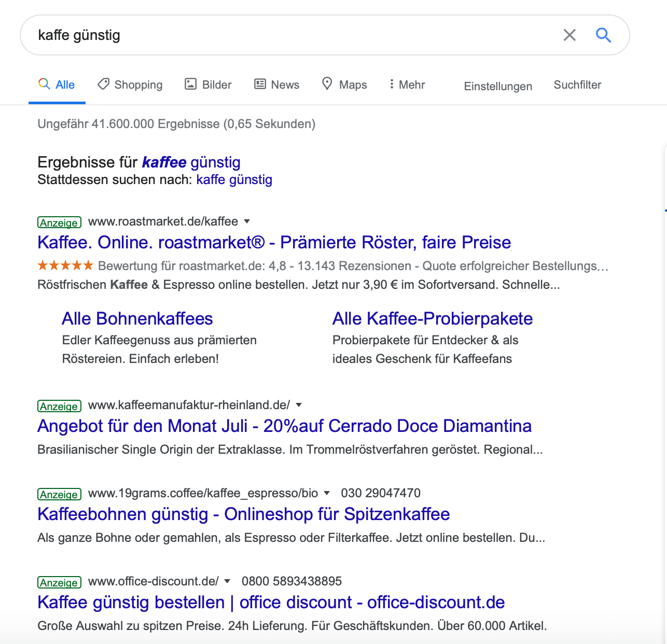Click the Anzeige badge of office-discount ad

pyautogui.click(x=59, y=582)
